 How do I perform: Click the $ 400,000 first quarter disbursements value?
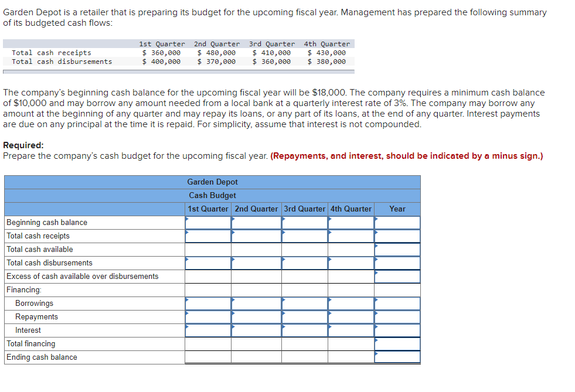pyautogui.click(x=161, y=62)
